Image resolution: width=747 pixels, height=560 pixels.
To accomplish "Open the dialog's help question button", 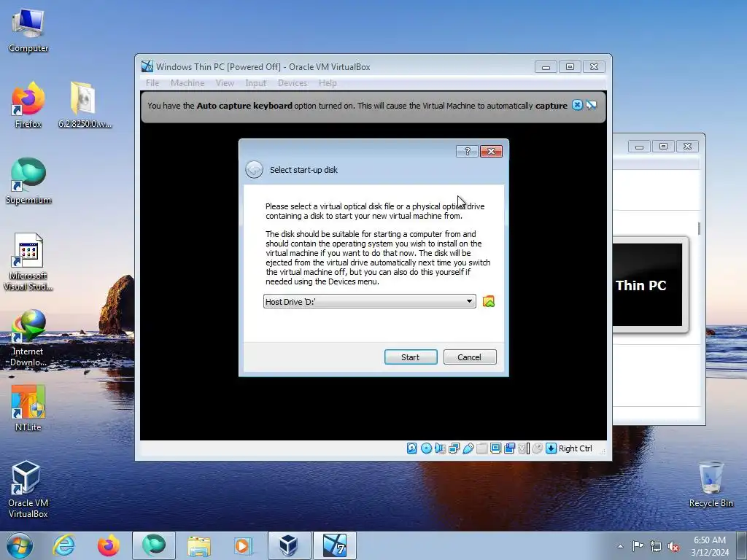I will pos(467,152).
